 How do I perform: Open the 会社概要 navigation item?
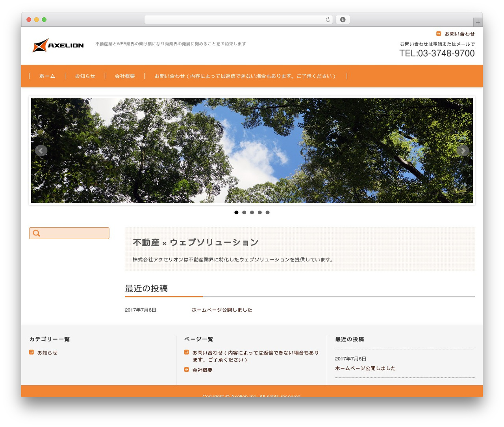tap(125, 76)
